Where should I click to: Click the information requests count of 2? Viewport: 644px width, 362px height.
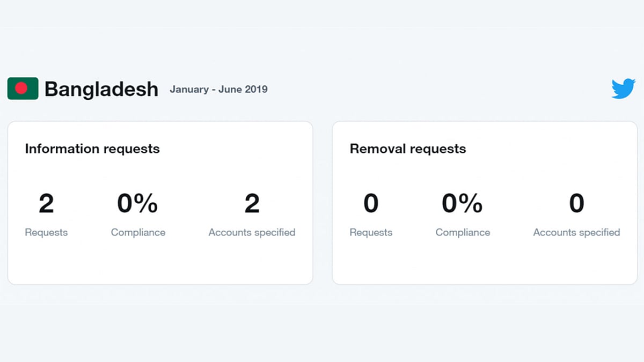coord(46,204)
